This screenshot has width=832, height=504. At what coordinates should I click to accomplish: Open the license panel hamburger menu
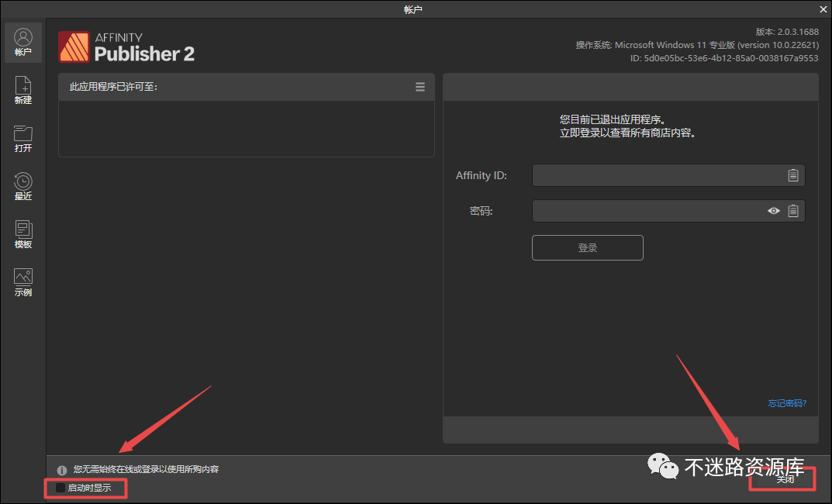pyautogui.click(x=420, y=87)
